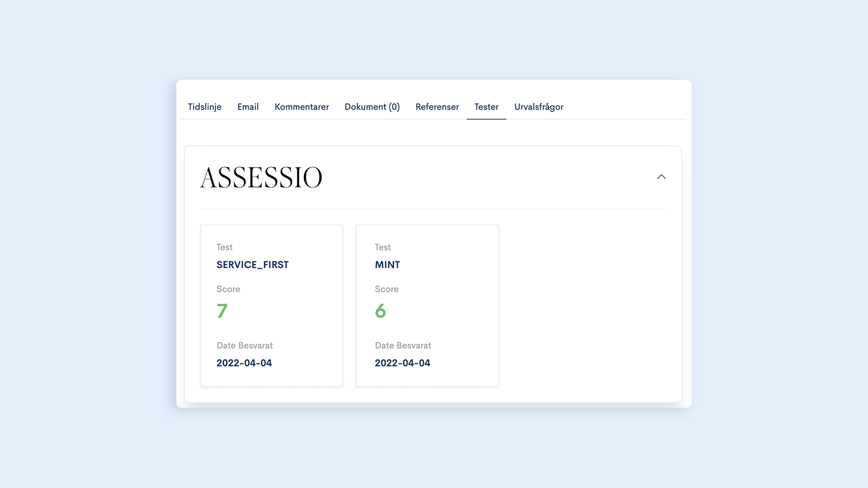Click Score label in MINT card
Viewport: 868px width, 488px height.
387,289
